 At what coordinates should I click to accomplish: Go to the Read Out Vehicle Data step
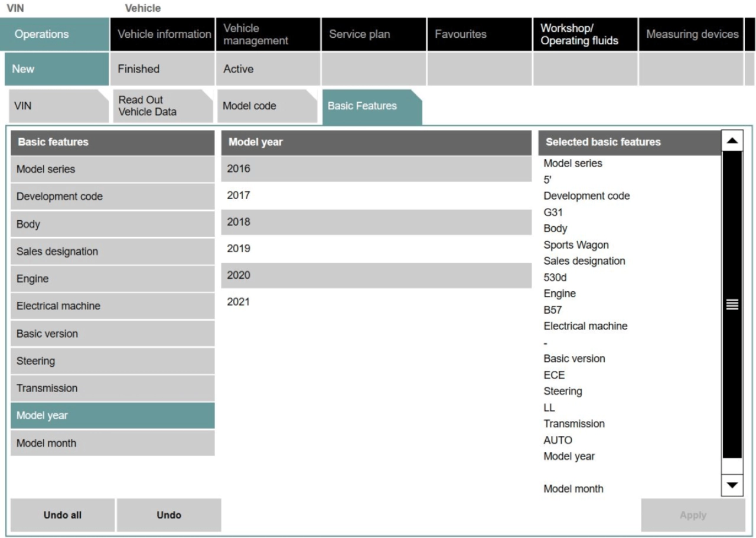tap(162, 106)
